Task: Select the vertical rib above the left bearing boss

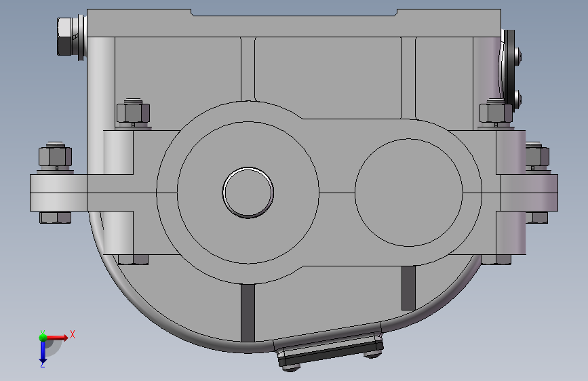Action: (x=248, y=69)
